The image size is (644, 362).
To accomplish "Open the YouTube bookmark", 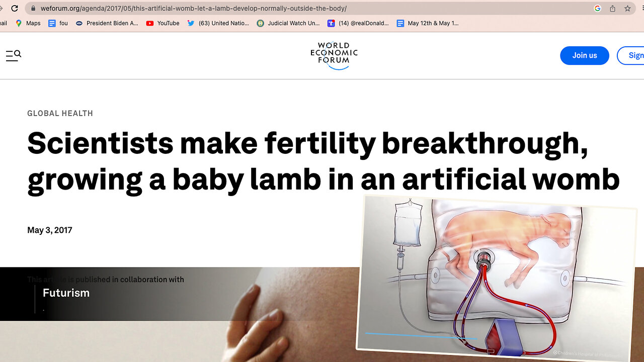I will (163, 23).
